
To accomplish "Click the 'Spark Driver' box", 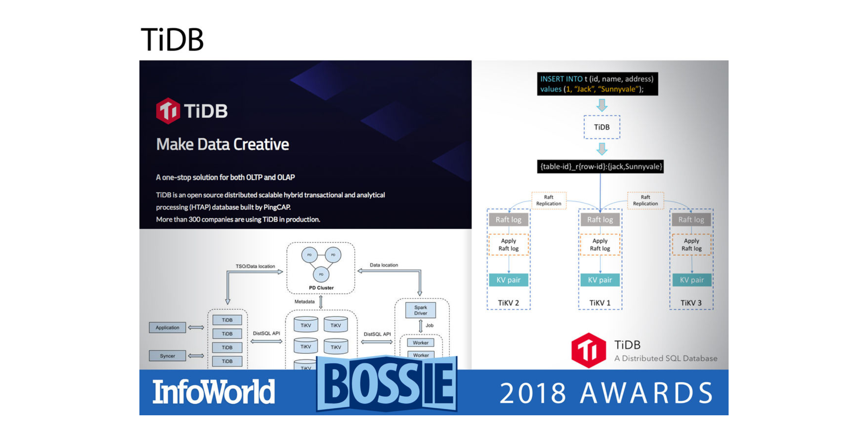I will pos(421,310).
